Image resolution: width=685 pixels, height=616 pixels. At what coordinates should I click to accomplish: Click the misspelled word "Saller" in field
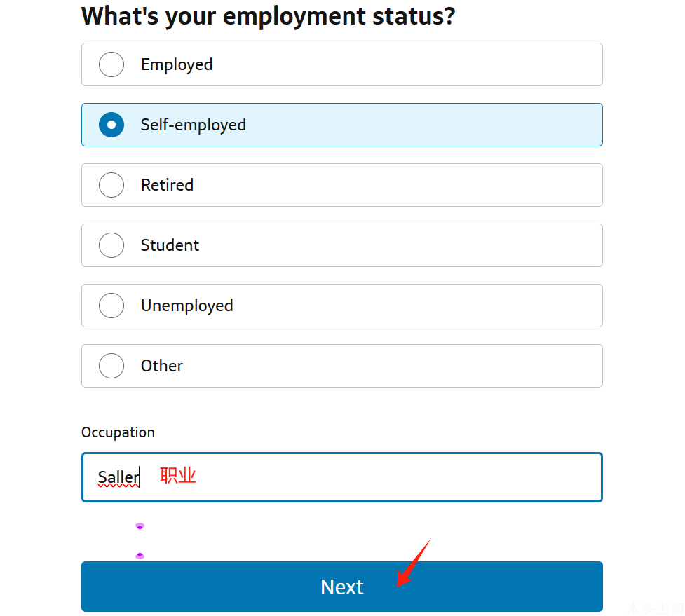click(118, 478)
